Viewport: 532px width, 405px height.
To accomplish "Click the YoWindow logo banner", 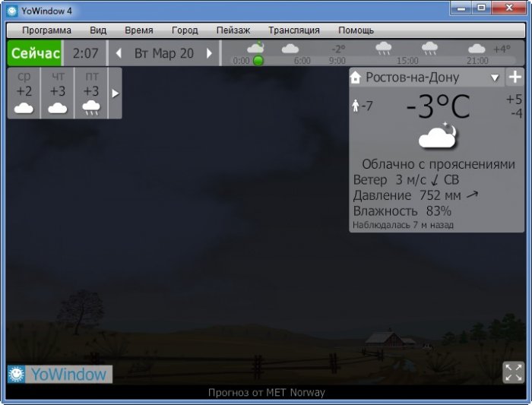I will click(60, 374).
